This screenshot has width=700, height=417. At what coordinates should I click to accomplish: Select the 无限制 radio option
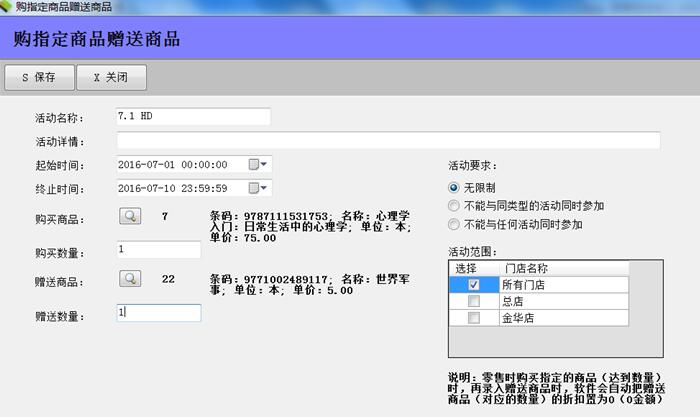pyautogui.click(x=454, y=187)
